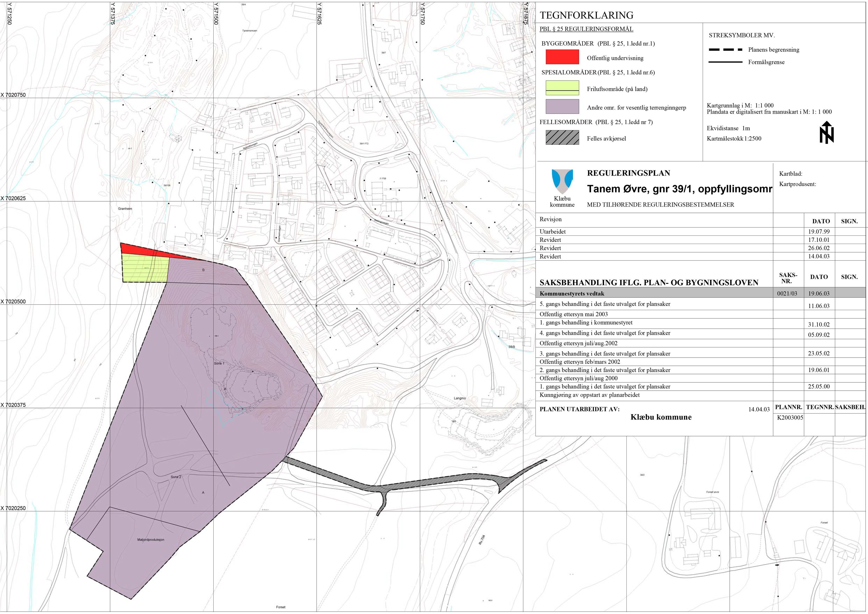Click the Y 571500 grid coordinate label
Image resolution: width=868 pixels, height=614 pixels.
pos(216,14)
